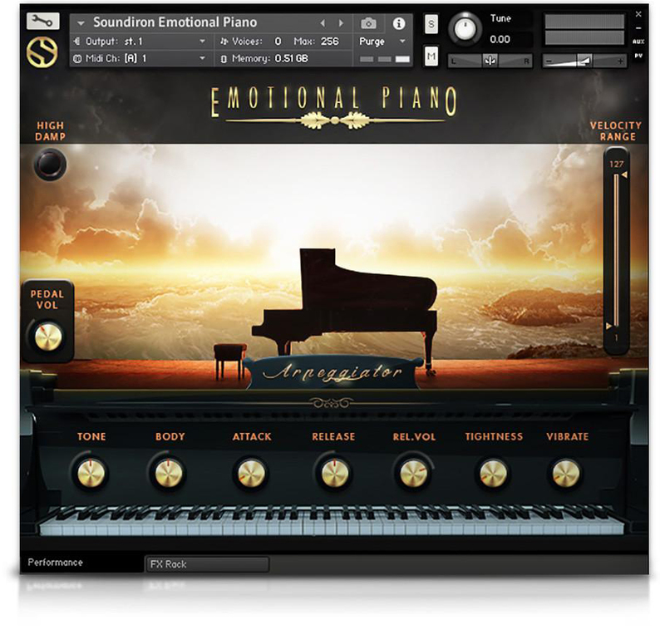Open the Arpeggiator panel

[333, 372]
